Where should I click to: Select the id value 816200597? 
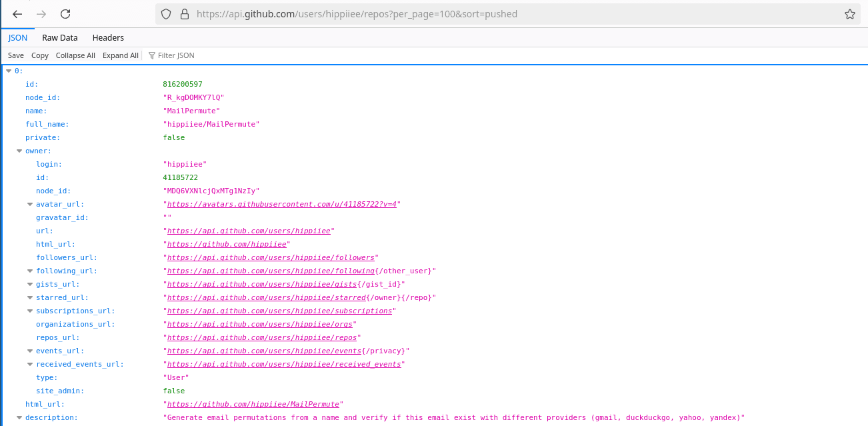(x=183, y=84)
